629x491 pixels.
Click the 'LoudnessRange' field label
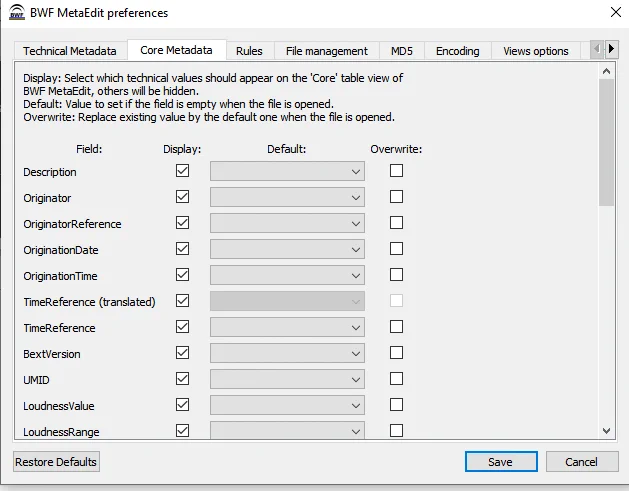[x=61, y=432]
